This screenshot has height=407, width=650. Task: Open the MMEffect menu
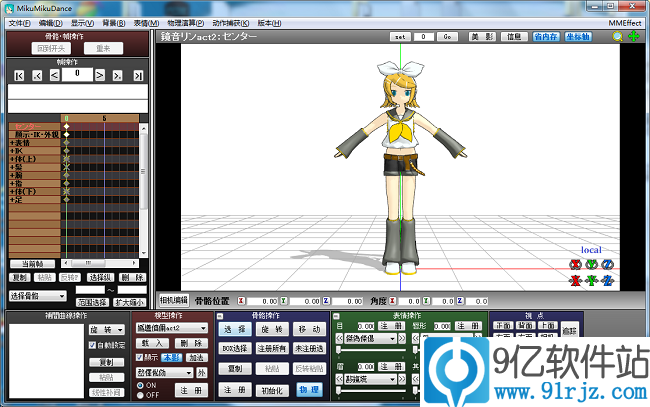coord(624,22)
